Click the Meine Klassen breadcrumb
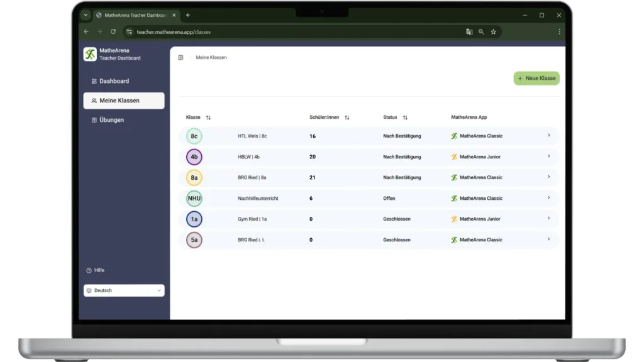644x362 pixels. (x=211, y=57)
